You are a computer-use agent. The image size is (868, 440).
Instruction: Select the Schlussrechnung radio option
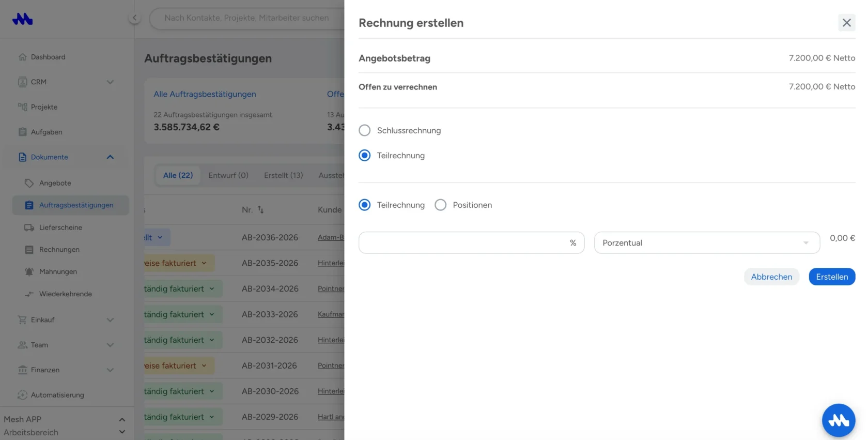click(x=364, y=130)
